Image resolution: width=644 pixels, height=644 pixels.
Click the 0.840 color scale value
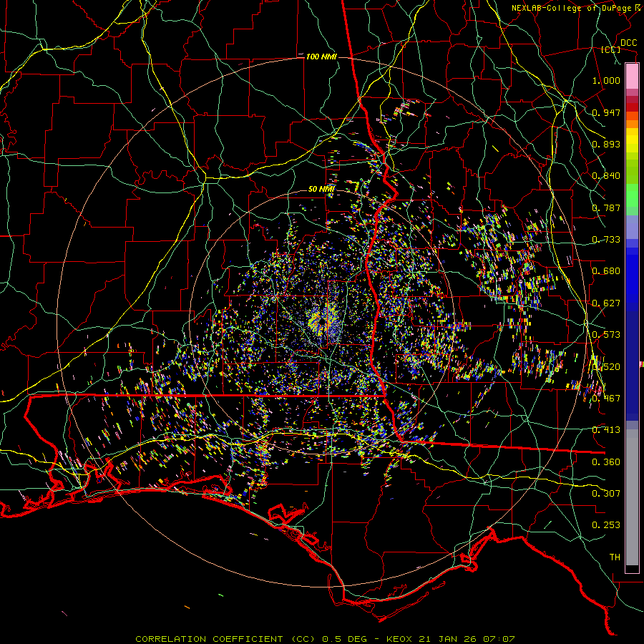606,175
